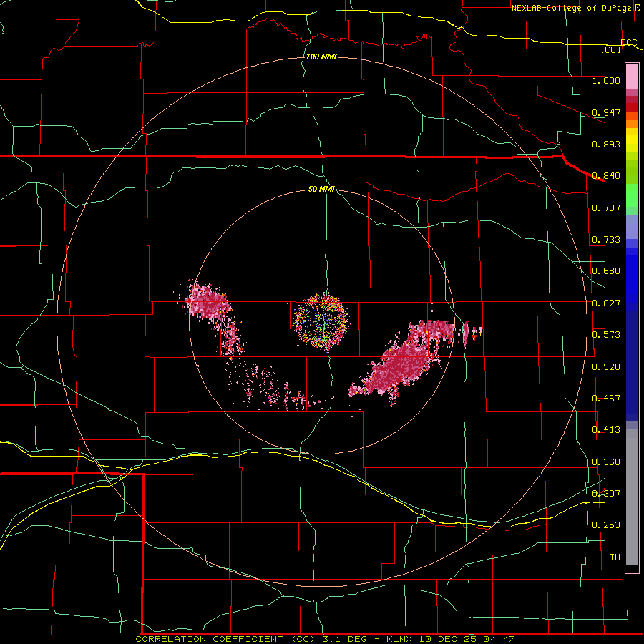Click the TH threshold label
644x644 pixels.
[615, 557]
